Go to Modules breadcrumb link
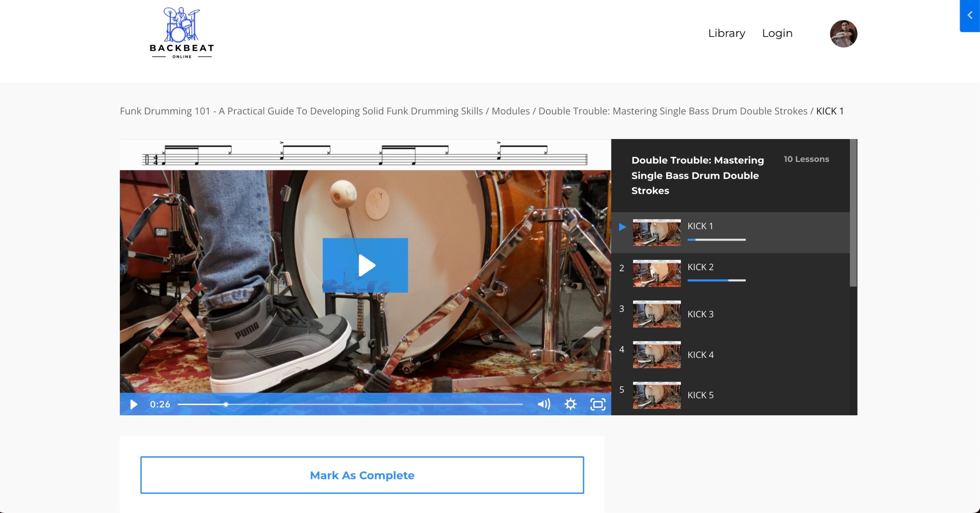This screenshot has height=513, width=980. 510,111
